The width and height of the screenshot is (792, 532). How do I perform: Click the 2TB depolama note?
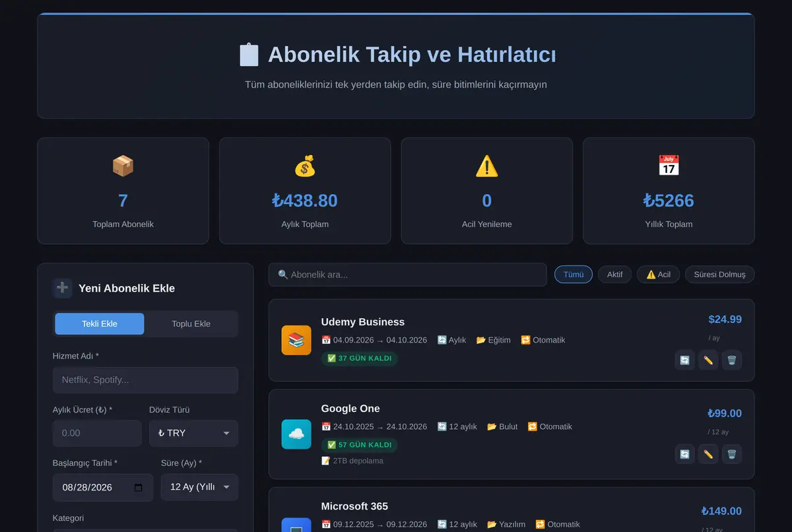[352, 461]
